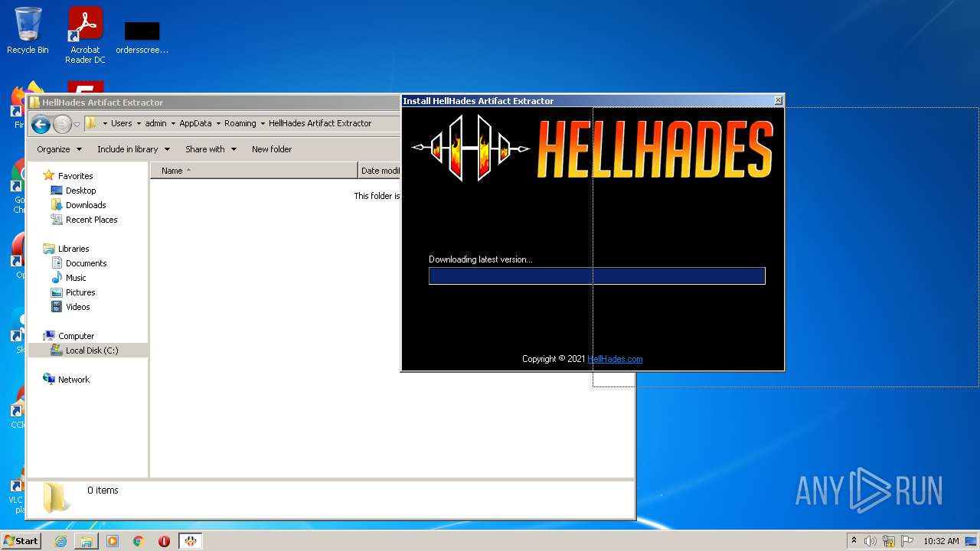Expand dropdown arrow after AppData breadcrumb
The image size is (980, 551).
(218, 123)
